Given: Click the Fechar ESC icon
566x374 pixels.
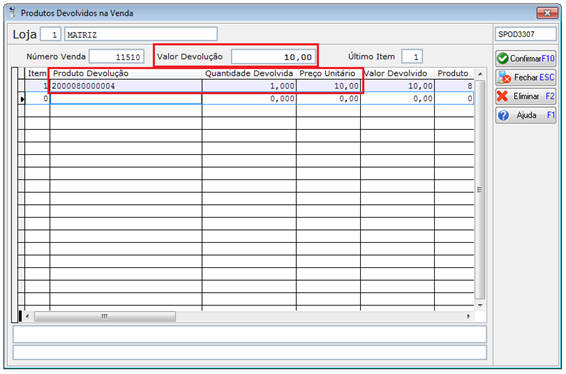Looking at the screenshot, I should point(504,77).
